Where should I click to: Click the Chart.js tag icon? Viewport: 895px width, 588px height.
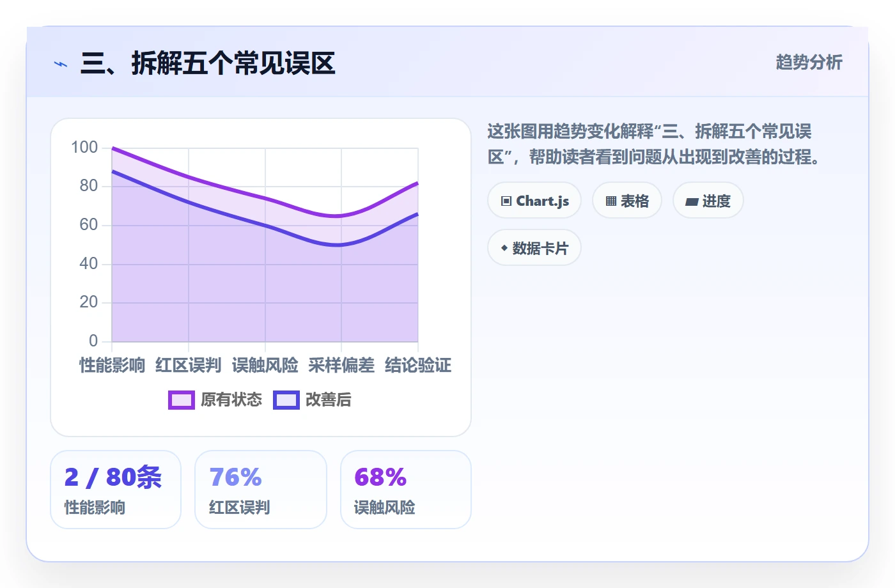tap(506, 201)
